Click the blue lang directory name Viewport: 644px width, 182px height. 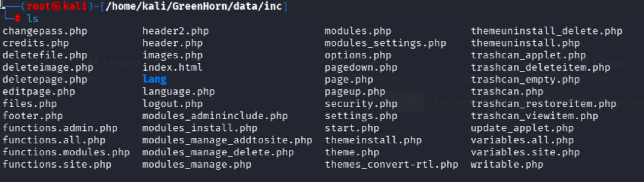154,79
